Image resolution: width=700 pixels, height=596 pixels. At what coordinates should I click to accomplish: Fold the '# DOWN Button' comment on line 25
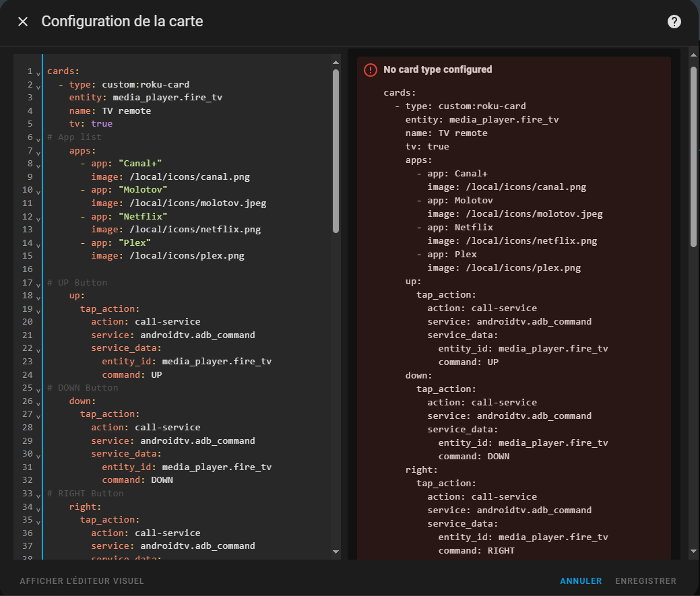pyautogui.click(x=38, y=390)
